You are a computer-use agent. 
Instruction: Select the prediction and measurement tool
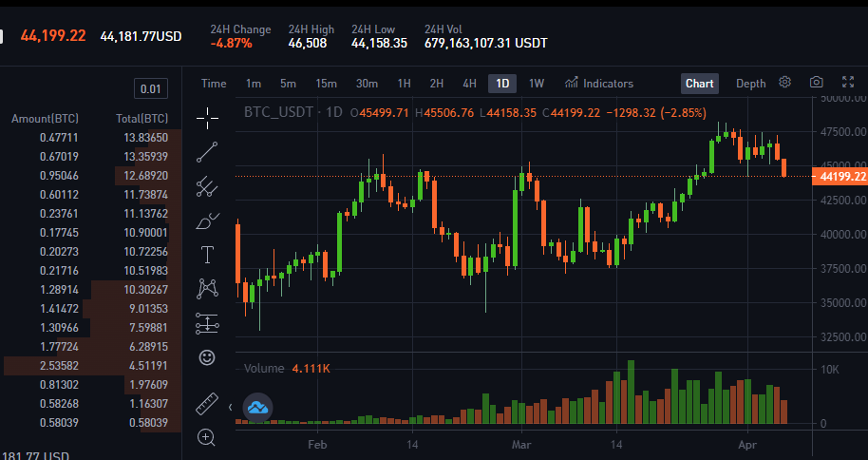[x=207, y=323]
